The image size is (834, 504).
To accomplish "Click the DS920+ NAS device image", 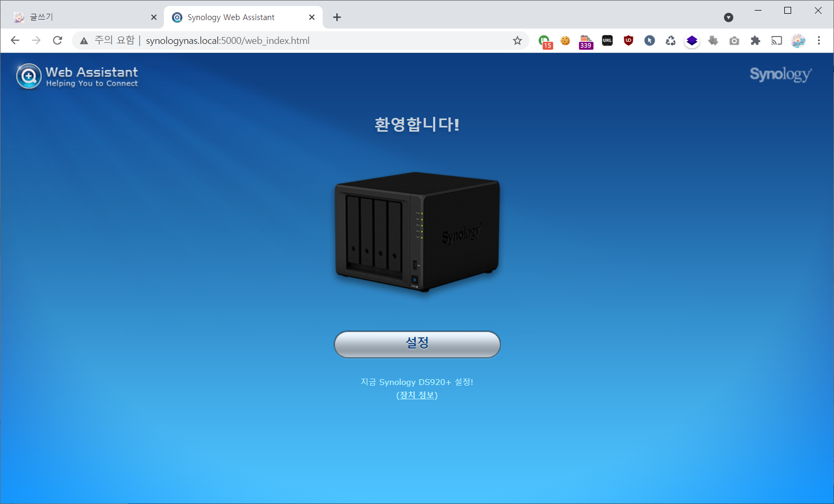I will coord(417,231).
